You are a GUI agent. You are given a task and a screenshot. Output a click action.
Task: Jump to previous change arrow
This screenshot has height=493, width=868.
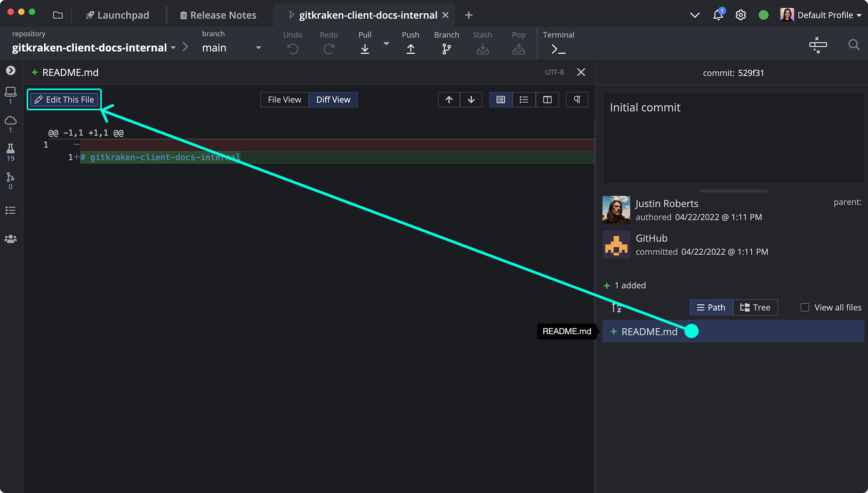tap(449, 100)
